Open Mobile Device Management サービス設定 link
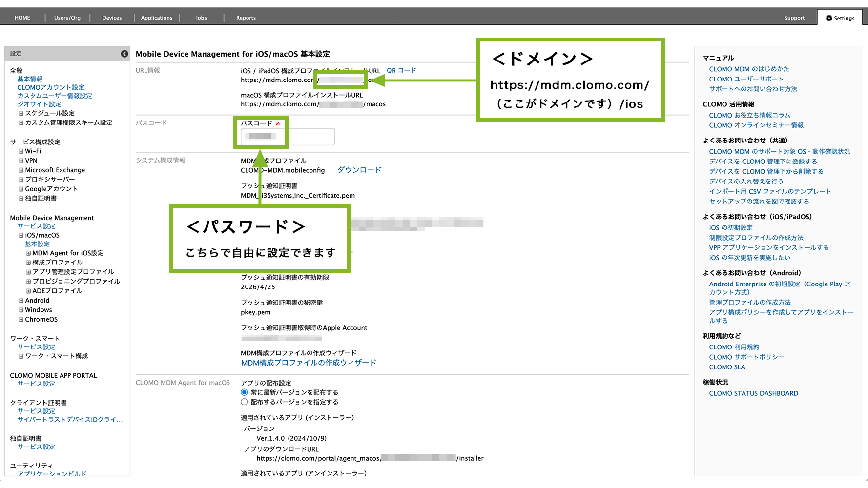 click(36, 226)
